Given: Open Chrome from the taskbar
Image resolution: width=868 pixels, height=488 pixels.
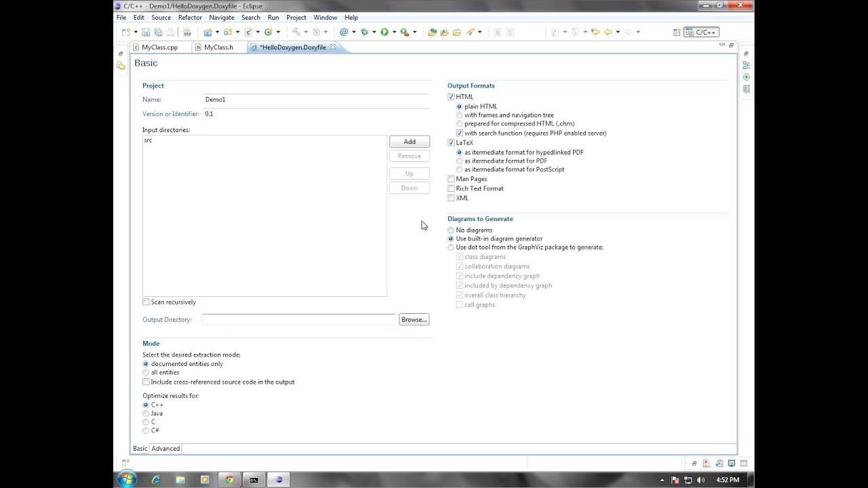Looking at the screenshot, I should [x=229, y=479].
